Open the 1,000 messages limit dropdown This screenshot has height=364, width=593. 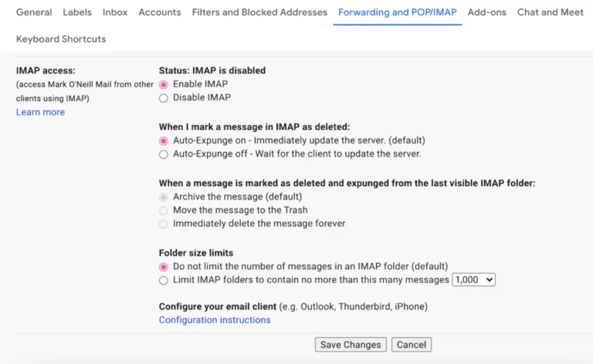tap(473, 280)
